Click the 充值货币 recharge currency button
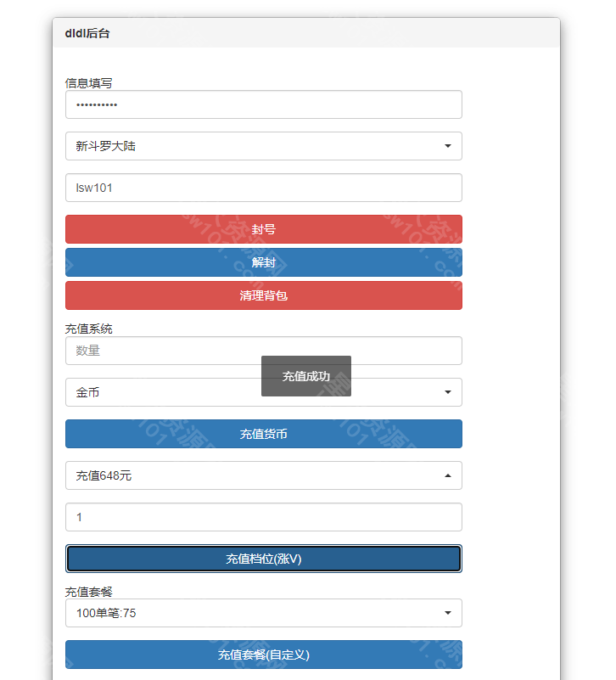 coord(263,433)
